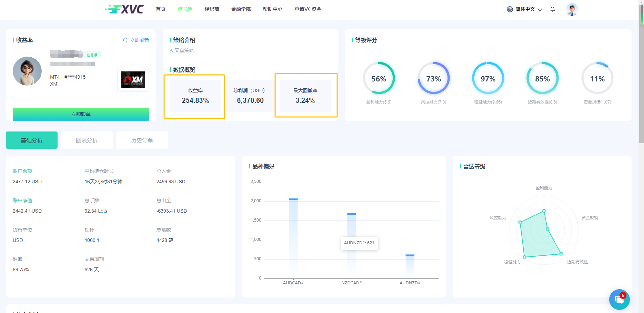Viewport: 644px width, 313px height.
Task: Click the radar 风控能力 label
Action: 498,218
